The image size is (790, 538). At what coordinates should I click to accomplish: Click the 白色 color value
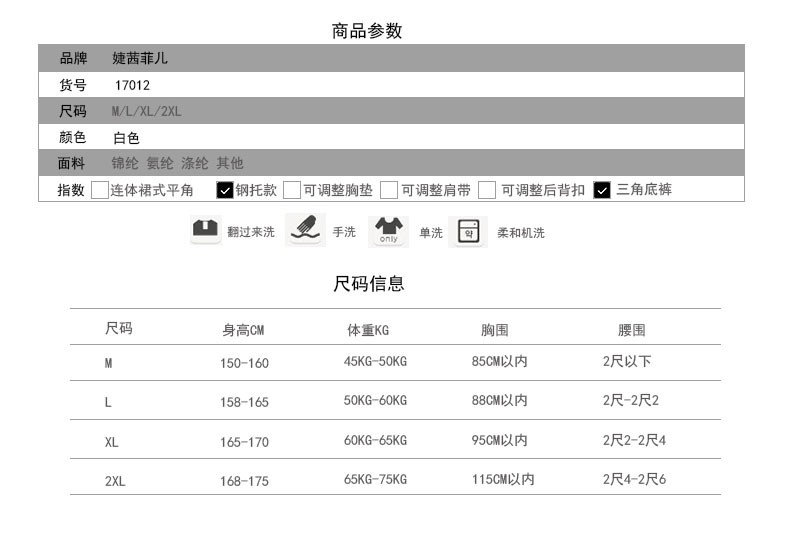[126, 138]
